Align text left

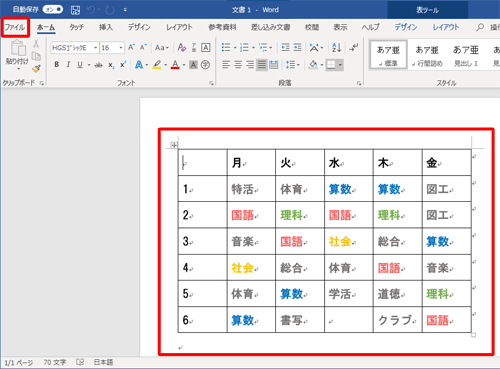tap(226, 65)
